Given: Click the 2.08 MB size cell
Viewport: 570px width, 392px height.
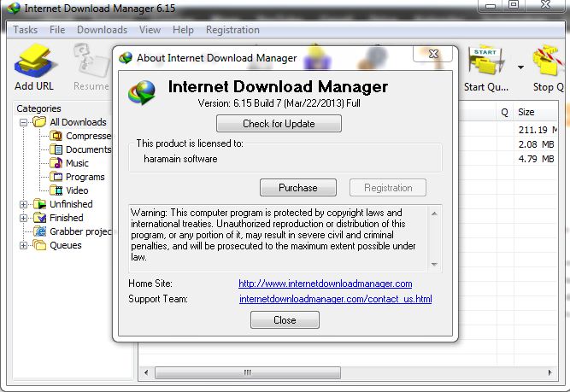Looking at the screenshot, I should (536, 144).
